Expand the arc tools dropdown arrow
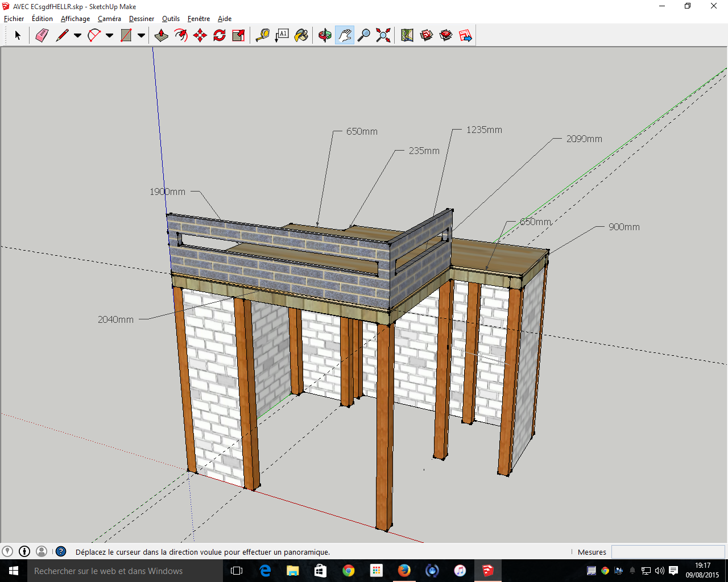728x582 pixels. pyautogui.click(x=110, y=35)
